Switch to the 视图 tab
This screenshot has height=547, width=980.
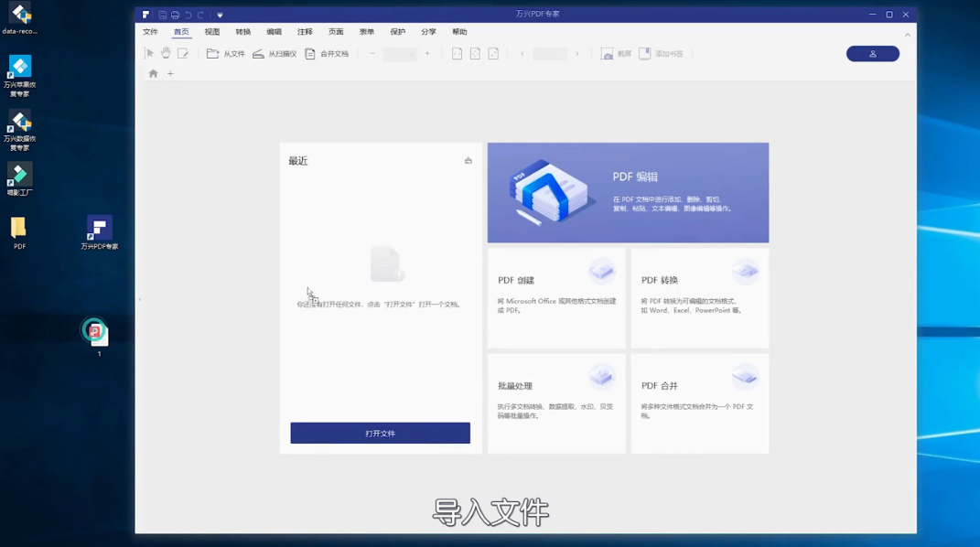click(x=212, y=32)
